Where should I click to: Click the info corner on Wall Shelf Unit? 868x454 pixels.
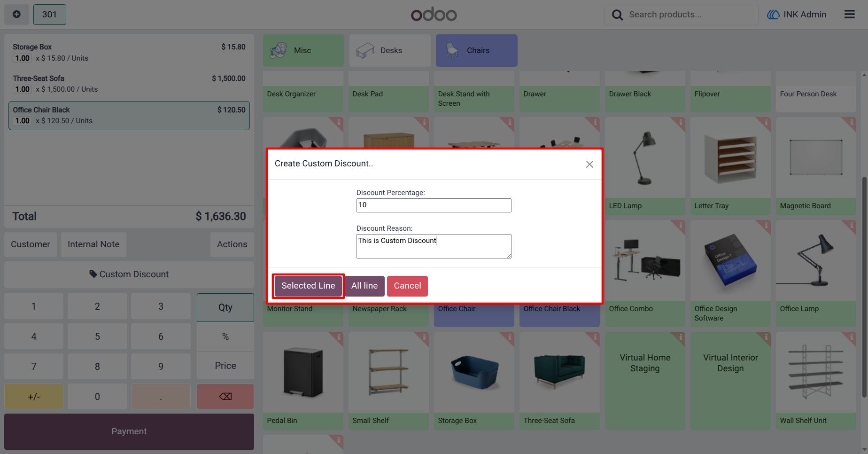852,337
